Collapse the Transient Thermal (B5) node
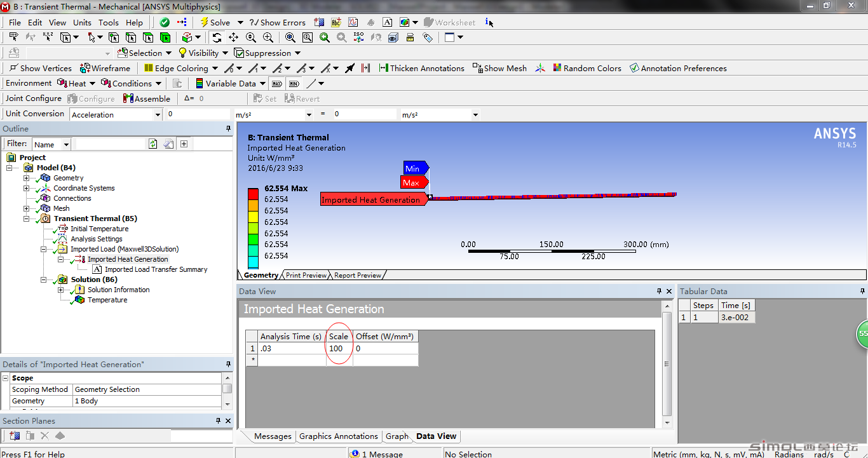868x458 pixels. click(27, 219)
